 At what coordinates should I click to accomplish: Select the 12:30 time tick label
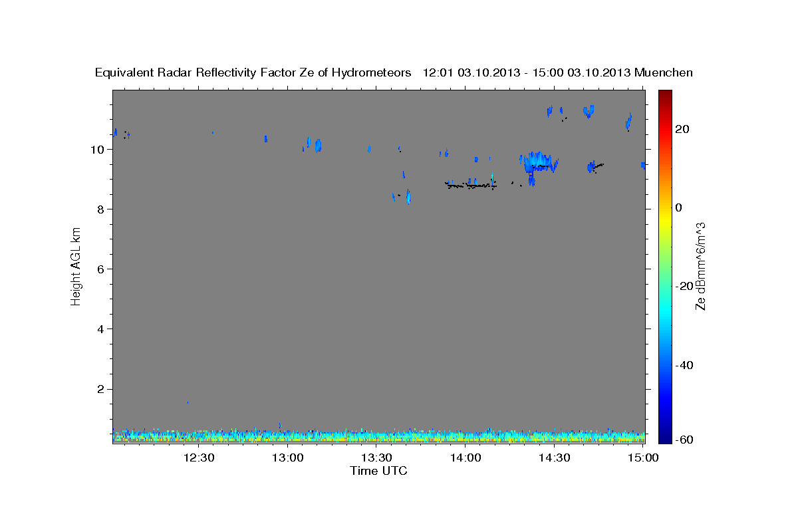tap(199, 458)
